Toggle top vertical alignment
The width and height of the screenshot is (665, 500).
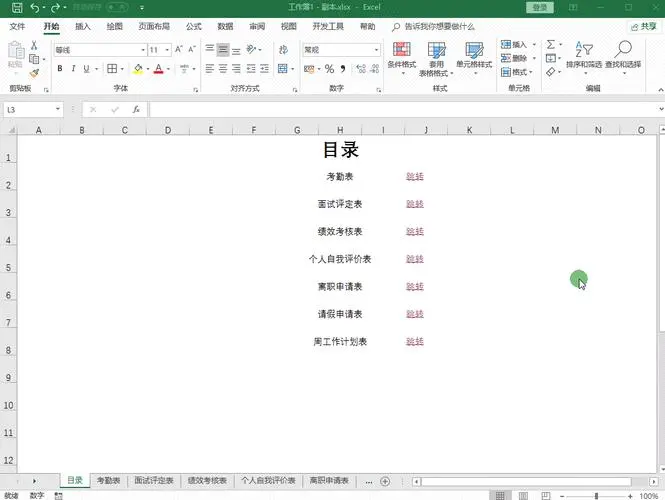coord(210,49)
